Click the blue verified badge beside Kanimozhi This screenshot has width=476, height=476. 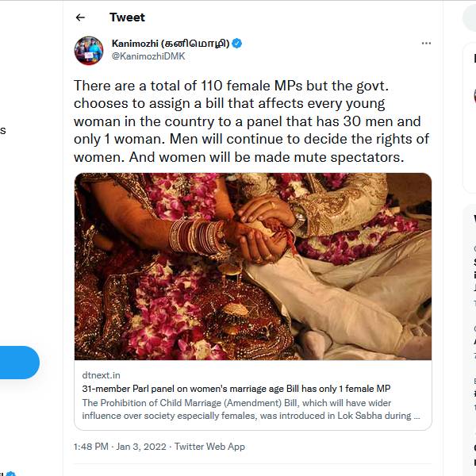pos(237,43)
